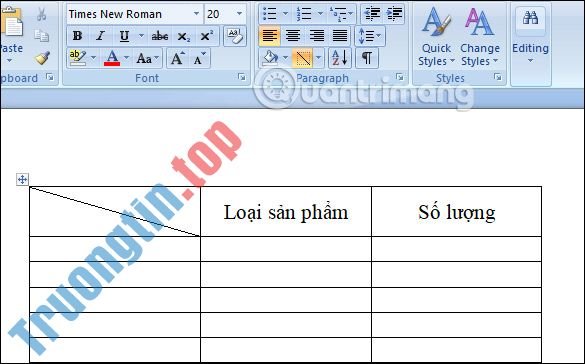585x364 pixels.
Task: Open Bullets library dropdown arrow
Action: tap(285, 14)
